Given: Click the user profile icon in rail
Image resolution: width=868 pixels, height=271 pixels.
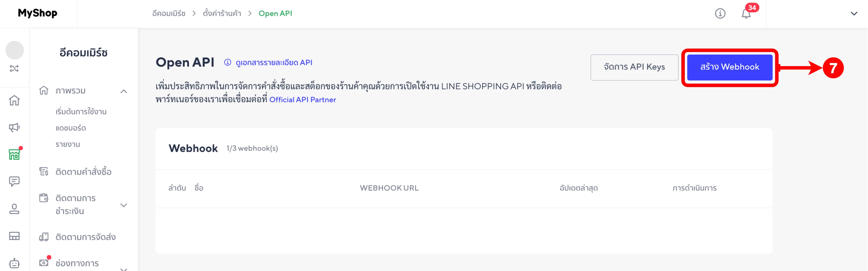Looking at the screenshot, I should pos(14,209).
